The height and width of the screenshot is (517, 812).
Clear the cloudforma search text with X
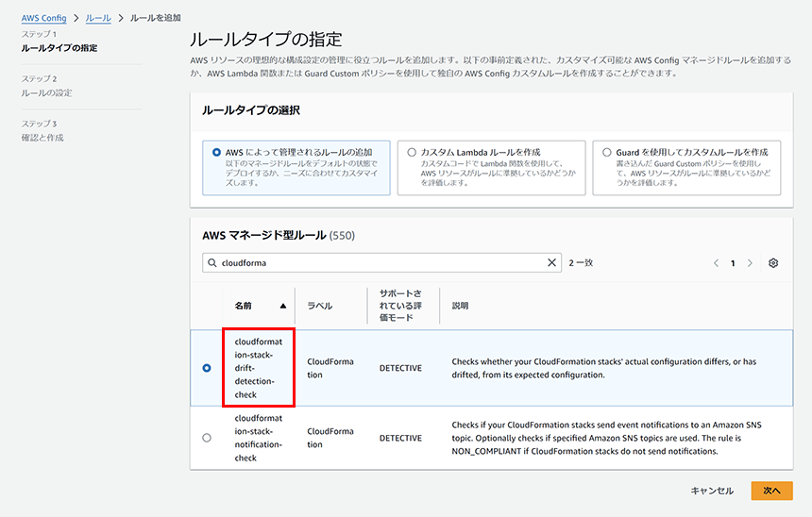551,263
